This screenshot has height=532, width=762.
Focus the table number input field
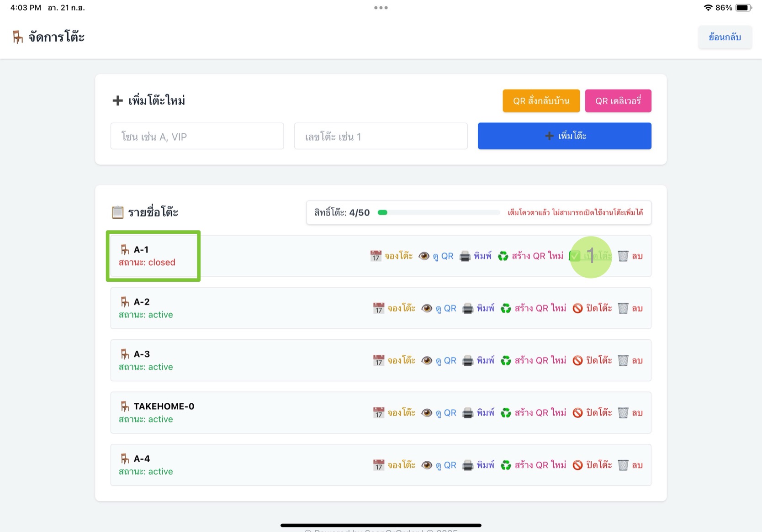(381, 136)
